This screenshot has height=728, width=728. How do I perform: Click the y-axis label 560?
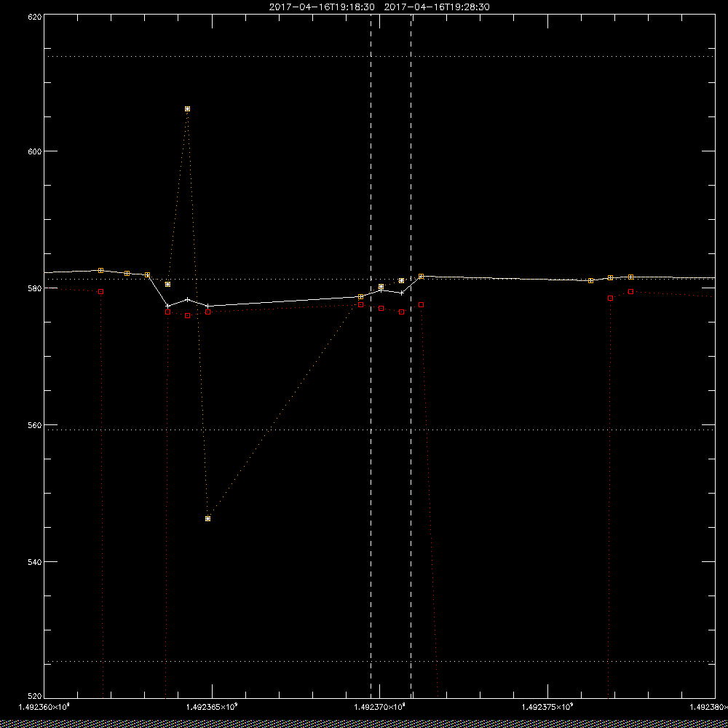point(35,425)
